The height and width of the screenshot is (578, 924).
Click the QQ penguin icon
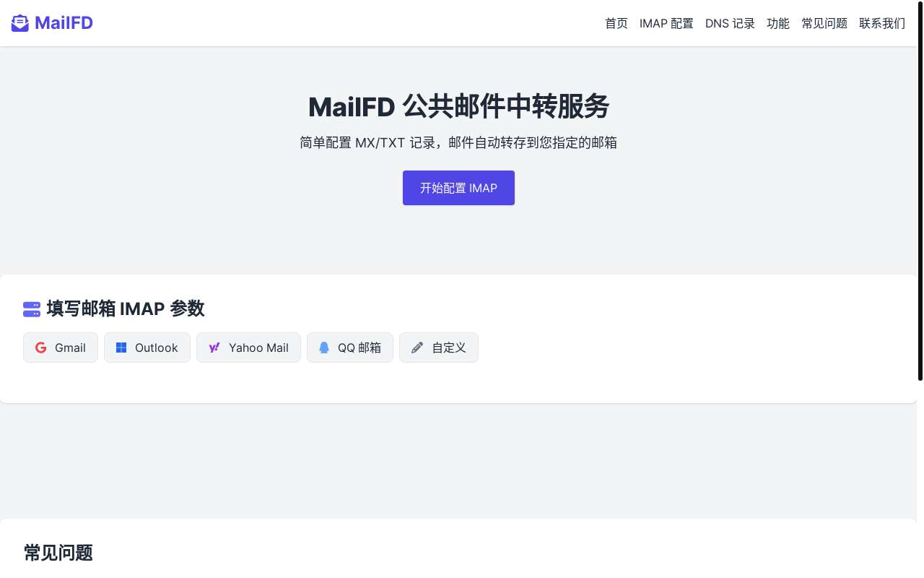pos(324,348)
